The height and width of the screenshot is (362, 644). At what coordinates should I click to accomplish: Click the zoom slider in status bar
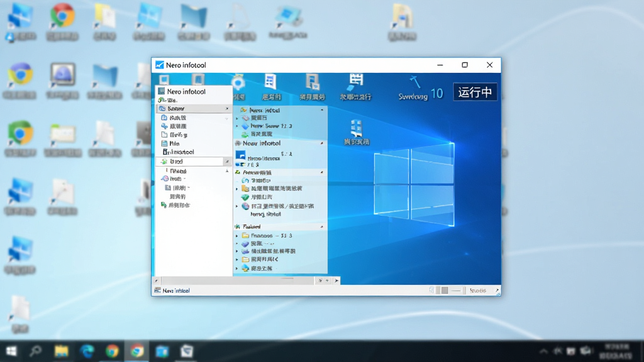(x=457, y=290)
